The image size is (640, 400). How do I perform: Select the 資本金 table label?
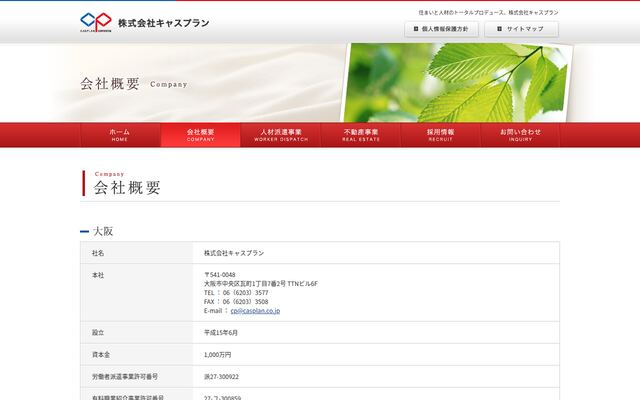click(101, 355)
